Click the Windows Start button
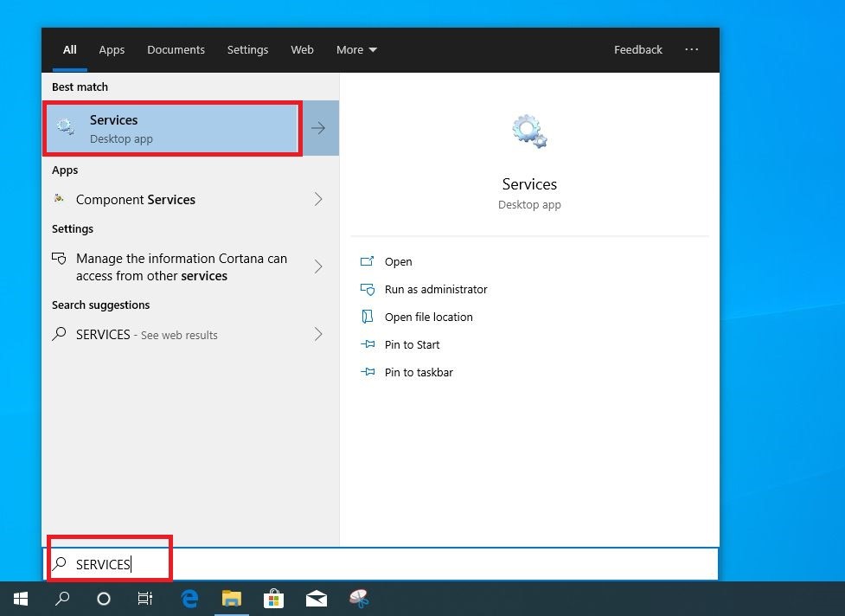 [x=20, y=598]
